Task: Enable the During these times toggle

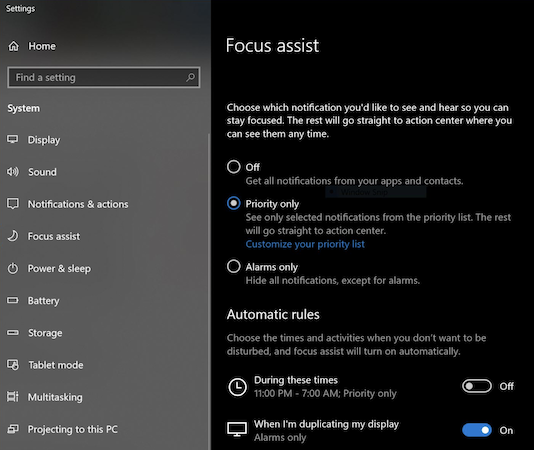Action: click(x=477, y=386)
